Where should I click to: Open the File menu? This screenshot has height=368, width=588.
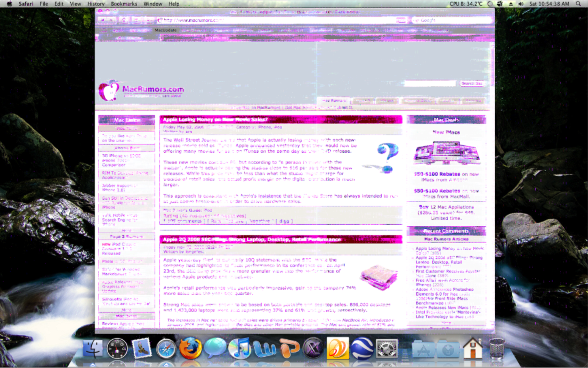pos(44,4)
